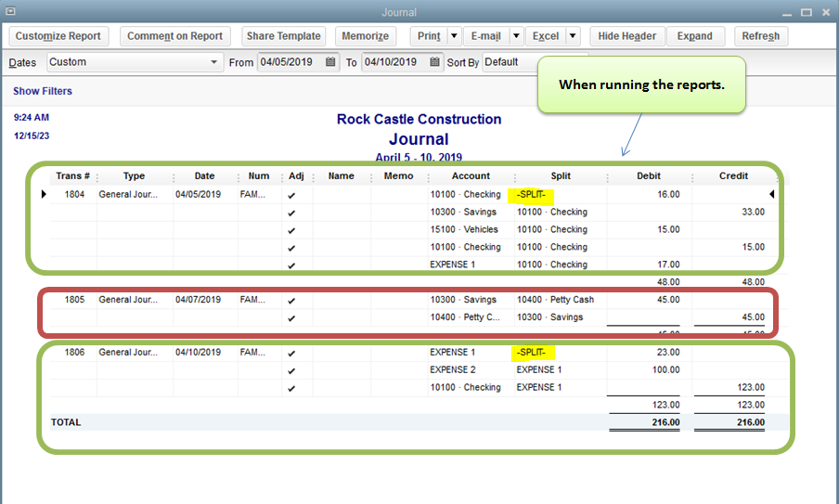Select the Credit column header

733,176
